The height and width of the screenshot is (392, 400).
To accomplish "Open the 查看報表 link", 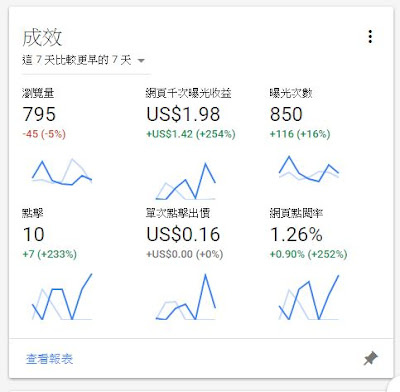I will (x=49, y=359).
